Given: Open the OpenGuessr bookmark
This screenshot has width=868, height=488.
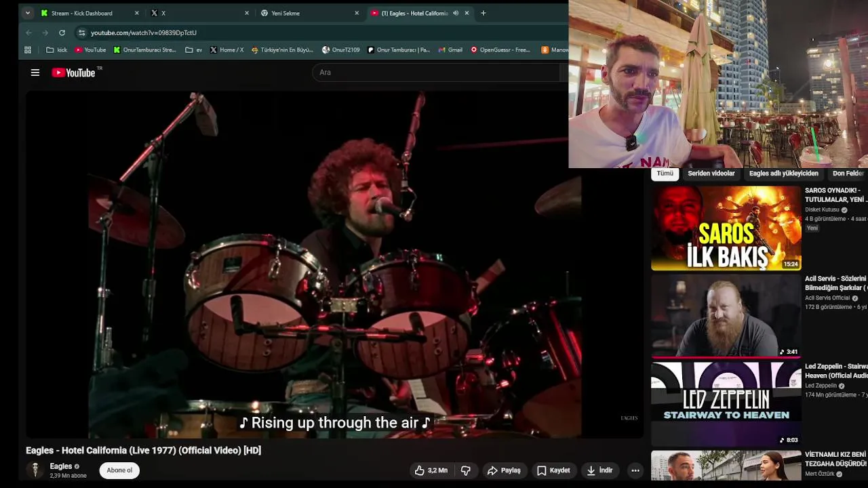Looking at the screenshot, I should [x=500, y=49].
